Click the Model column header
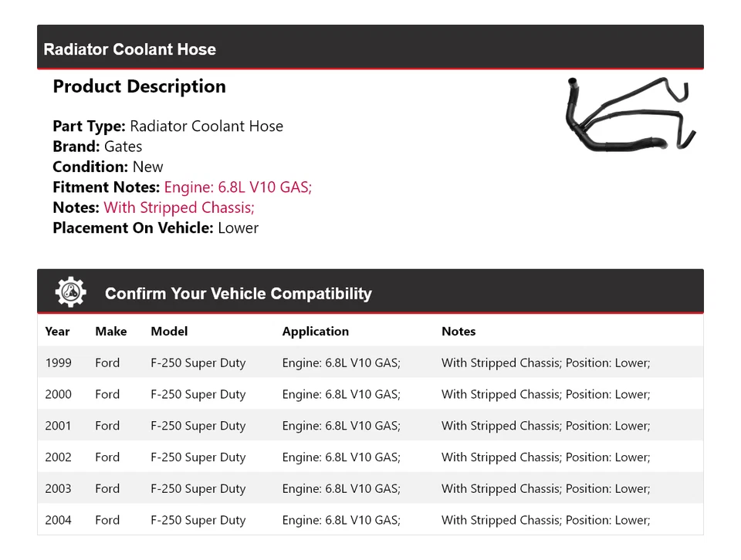Image resolution: width=741 pixels, height=560 pixels. coord(169,332)
